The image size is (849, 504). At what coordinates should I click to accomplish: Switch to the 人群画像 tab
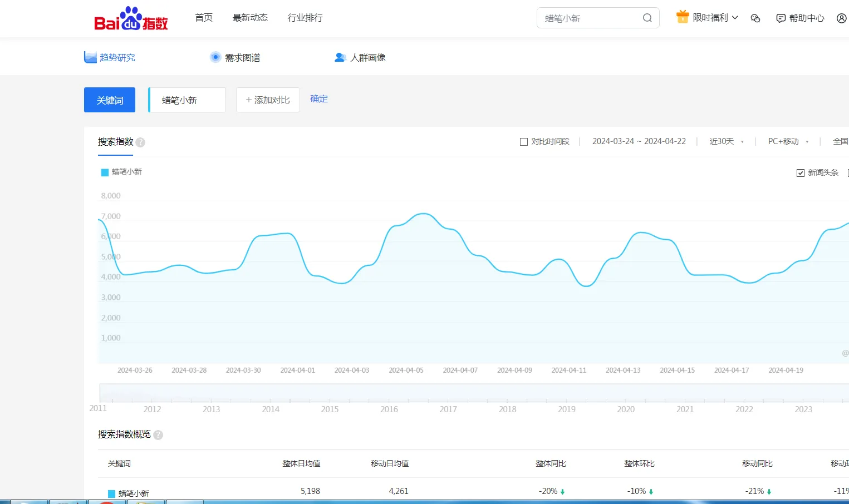click(360, 57)
